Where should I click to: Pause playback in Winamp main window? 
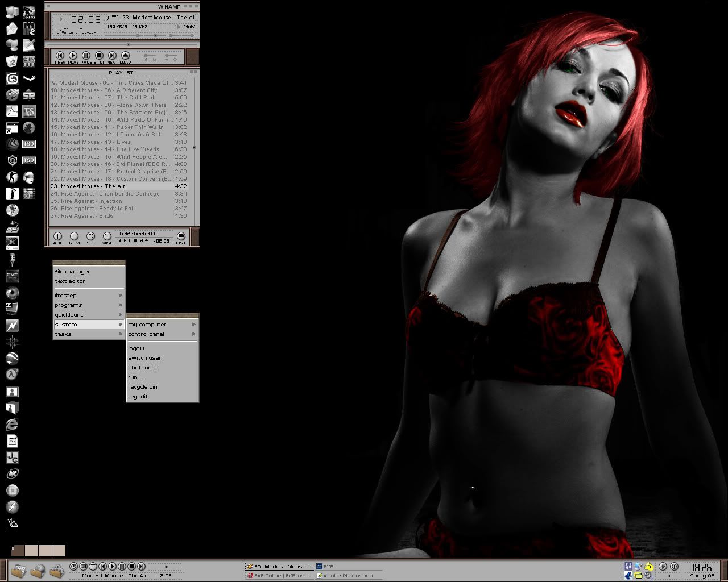[86, 57]
